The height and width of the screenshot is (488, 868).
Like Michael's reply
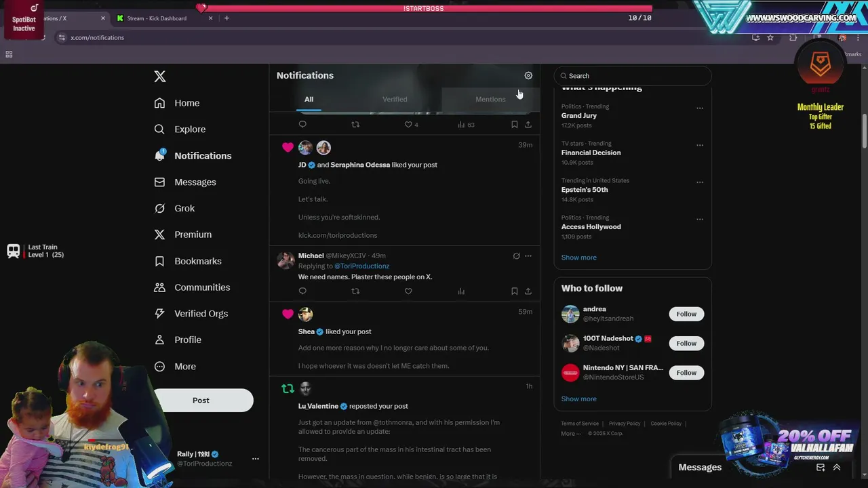tap(408, 291)
